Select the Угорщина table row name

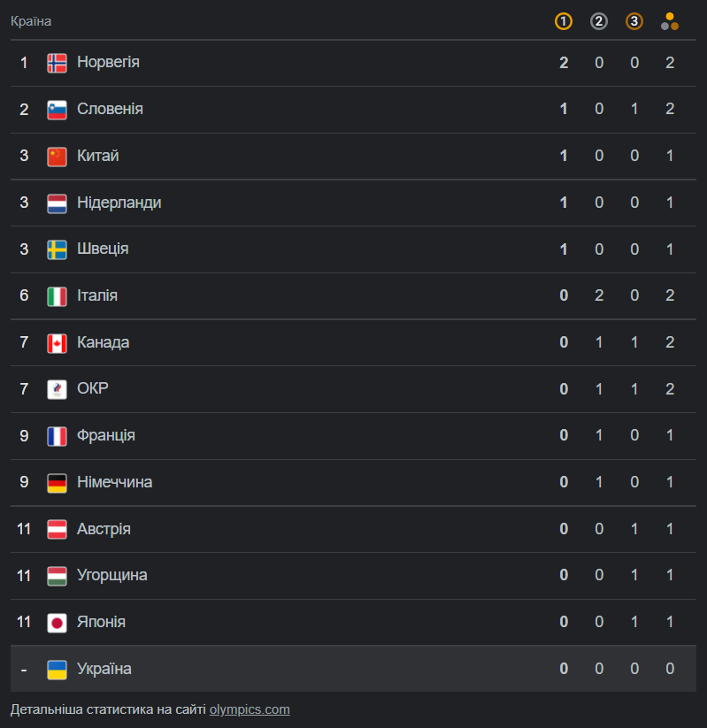(112, 576)
